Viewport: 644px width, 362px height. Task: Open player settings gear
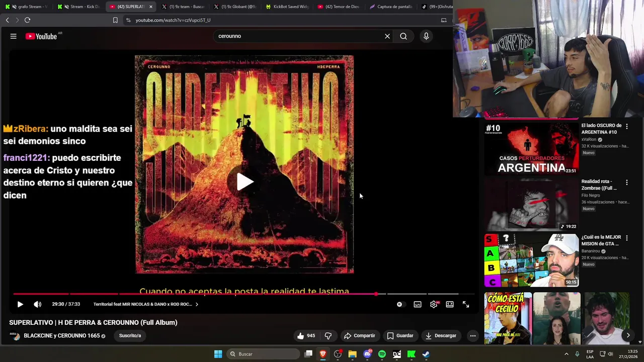[434, 304]
